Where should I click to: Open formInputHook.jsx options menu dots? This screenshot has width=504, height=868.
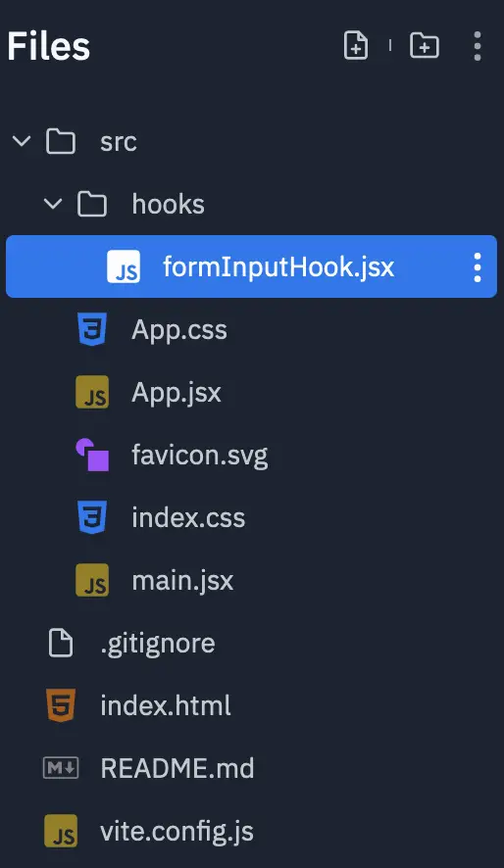click(x=478, y=267)
